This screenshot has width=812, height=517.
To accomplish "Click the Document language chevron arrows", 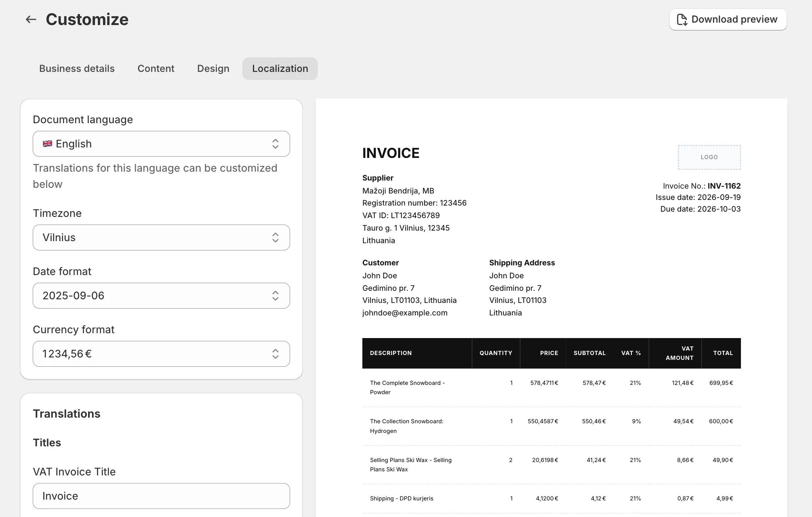I will pos(276,144).
